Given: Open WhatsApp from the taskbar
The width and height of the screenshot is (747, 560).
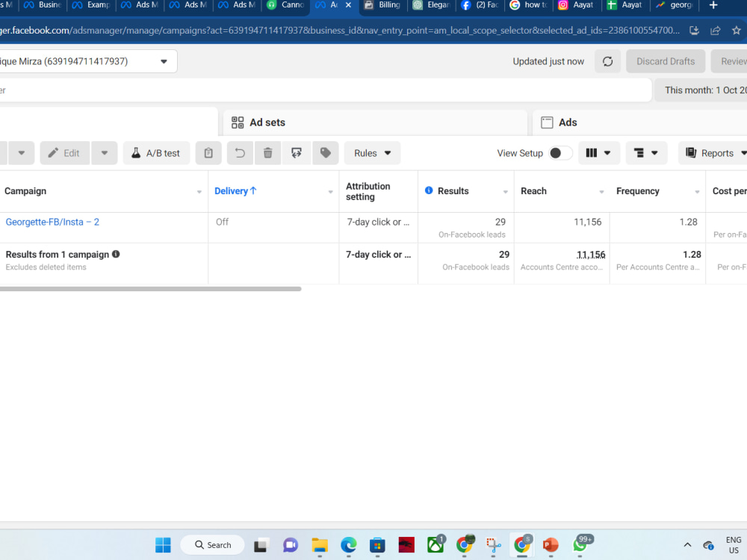Looking at the screenshot, I should (x=580, y=544).
